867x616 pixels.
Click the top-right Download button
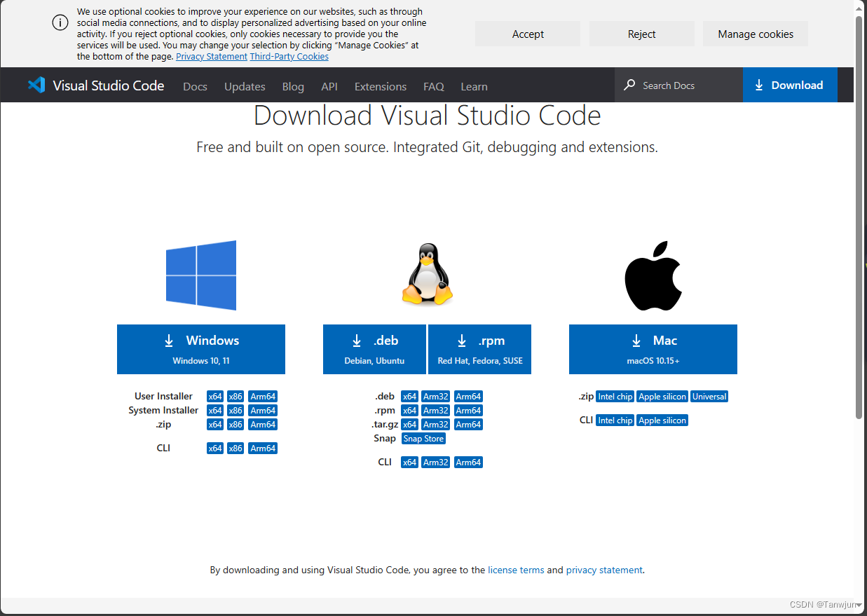coord(790,85)
